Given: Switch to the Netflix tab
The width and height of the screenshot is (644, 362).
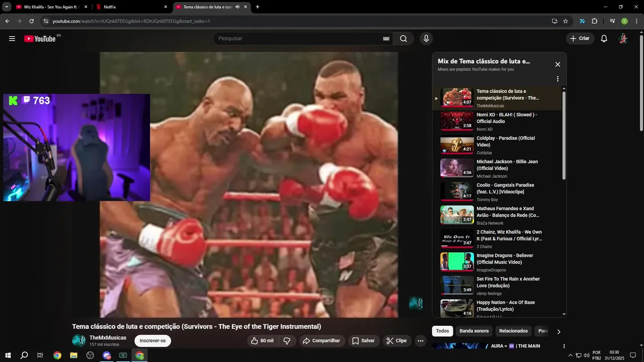Looking at the screenshot, I should click(x=131, y=7).
